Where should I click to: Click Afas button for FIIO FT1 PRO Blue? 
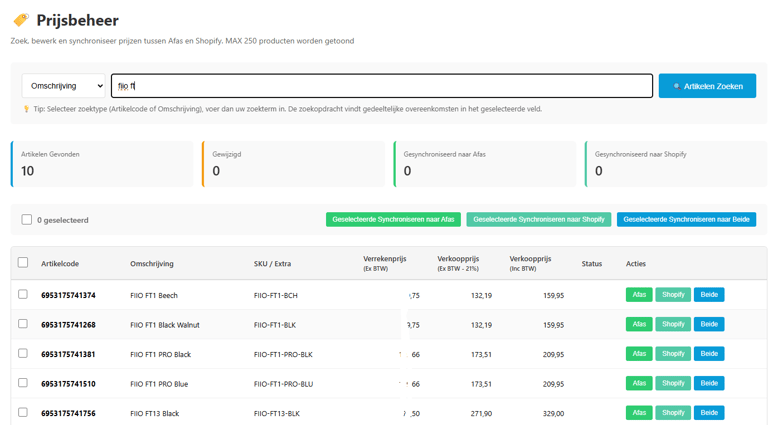(638, 383)
